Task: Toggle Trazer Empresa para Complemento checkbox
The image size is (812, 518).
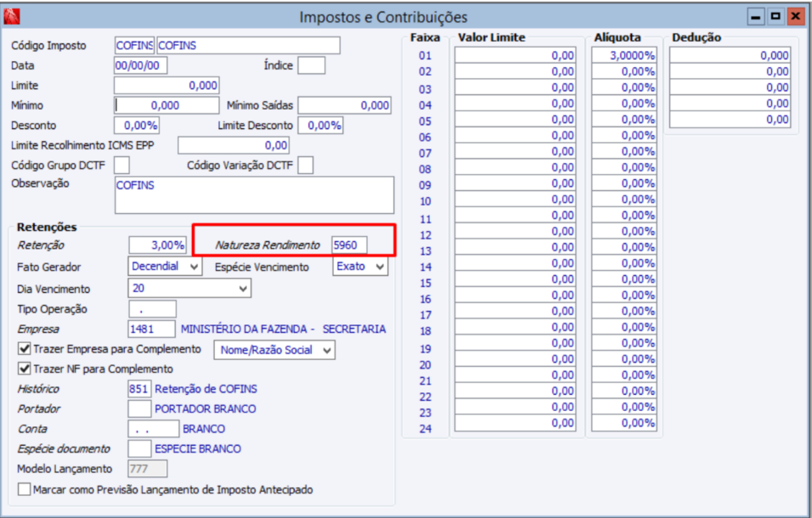Action: (25, 349)
